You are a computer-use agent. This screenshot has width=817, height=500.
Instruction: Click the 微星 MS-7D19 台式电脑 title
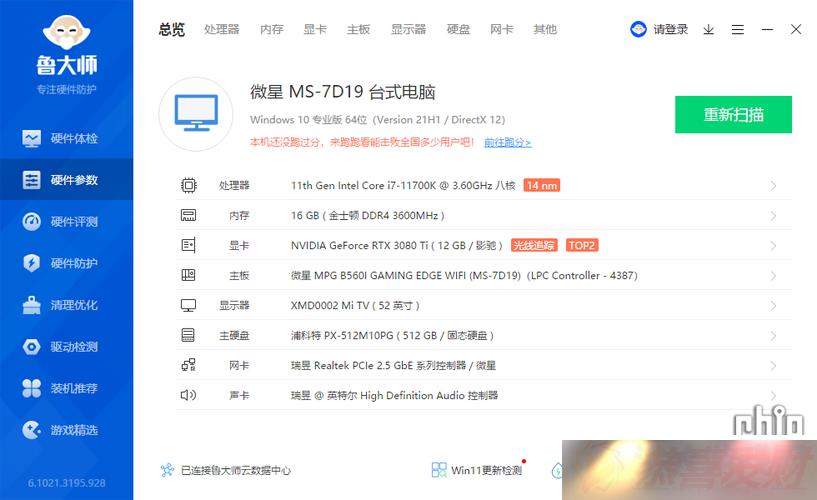pos(342,92)
